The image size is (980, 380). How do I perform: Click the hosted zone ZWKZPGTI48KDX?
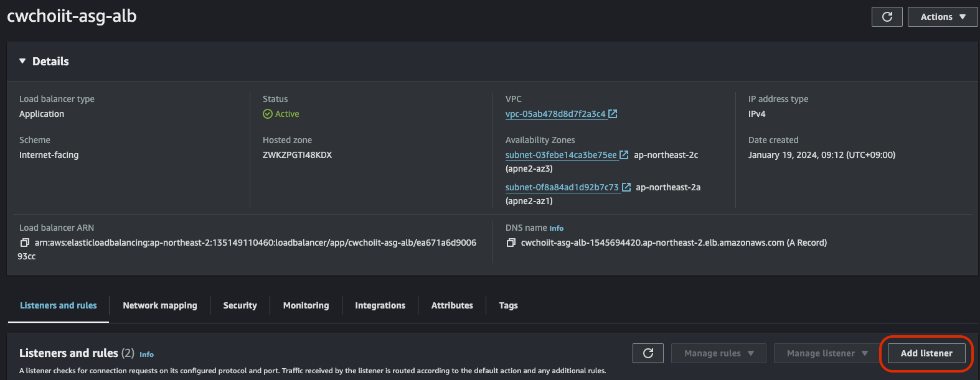point(298,155)
